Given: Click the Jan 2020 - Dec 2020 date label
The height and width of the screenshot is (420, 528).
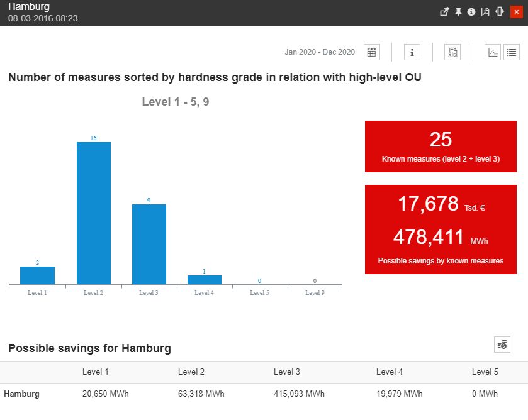Looking at the screenshot, I should click(x=320, y=52).
